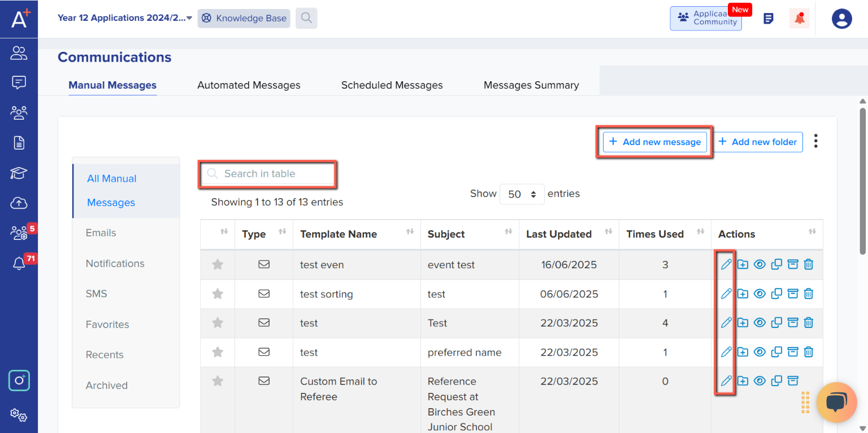Open sidebar cloud upload icon

pyautogui.click(x=19, y=203)
